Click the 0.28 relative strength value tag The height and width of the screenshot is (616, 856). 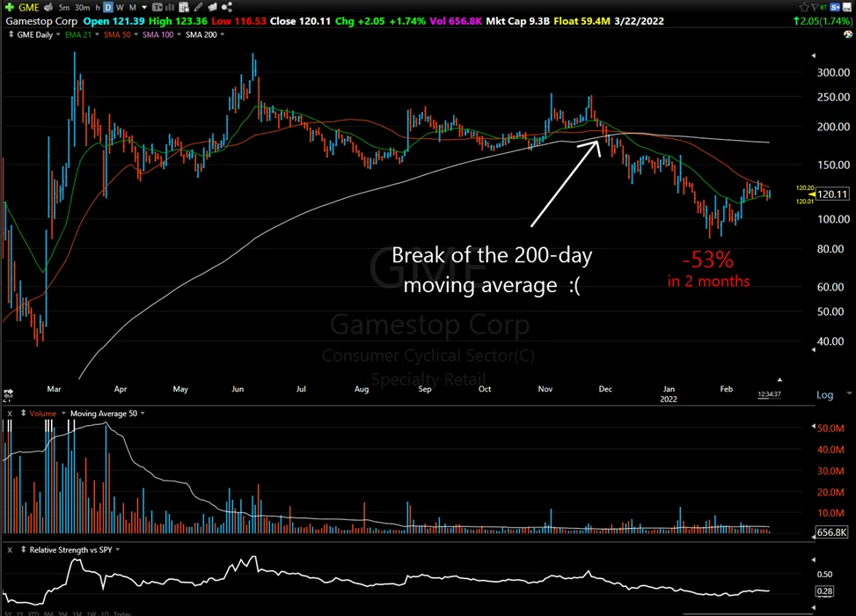(x=824, y=590)
